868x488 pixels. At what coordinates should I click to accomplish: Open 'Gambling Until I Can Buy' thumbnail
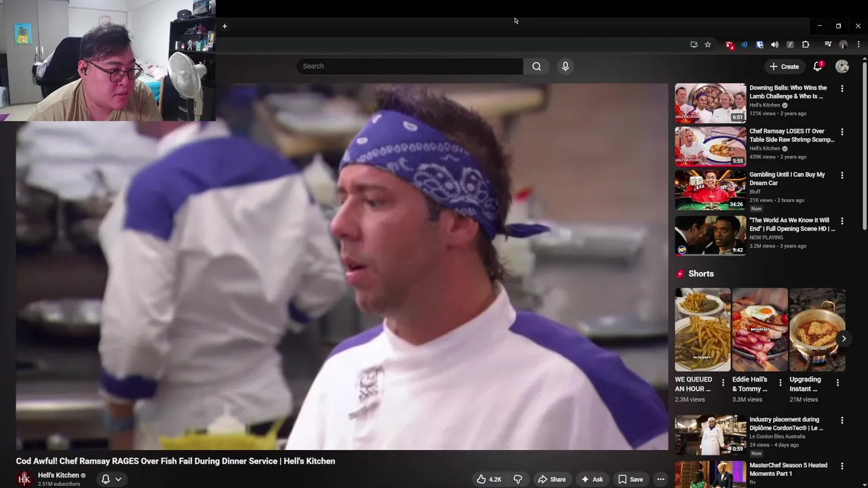click(x=710, y=190)
